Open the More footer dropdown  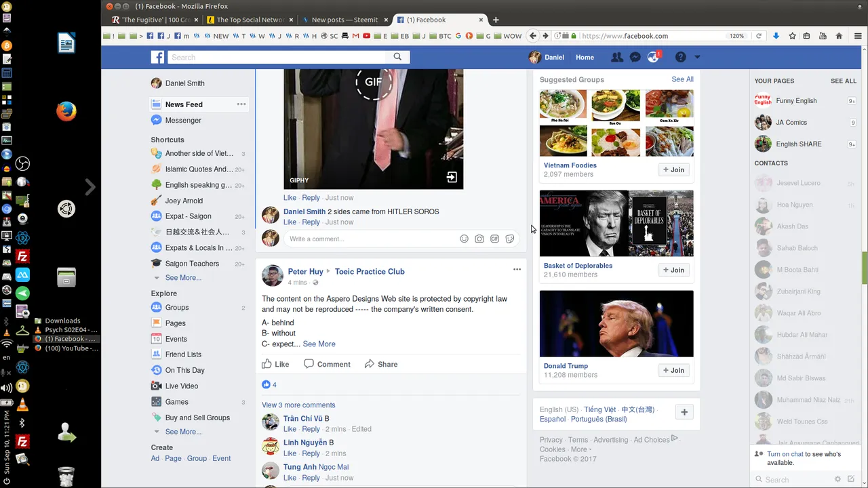pyautogui.click(x=581, y=449)
